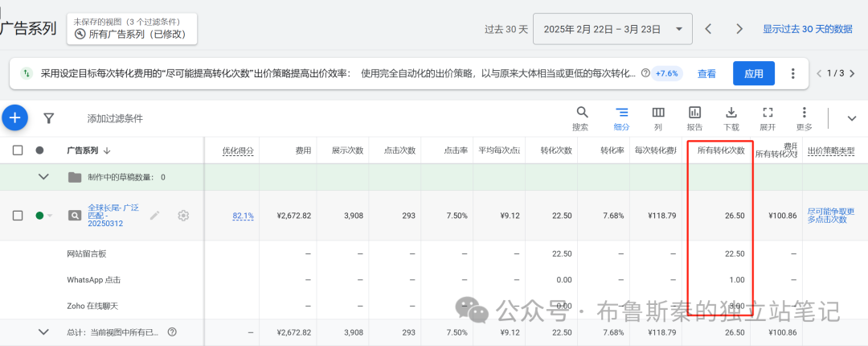Click the 所有转化次数 column header
The height and width of the screenshot is (346, 868).
click(x=721, y=150)
